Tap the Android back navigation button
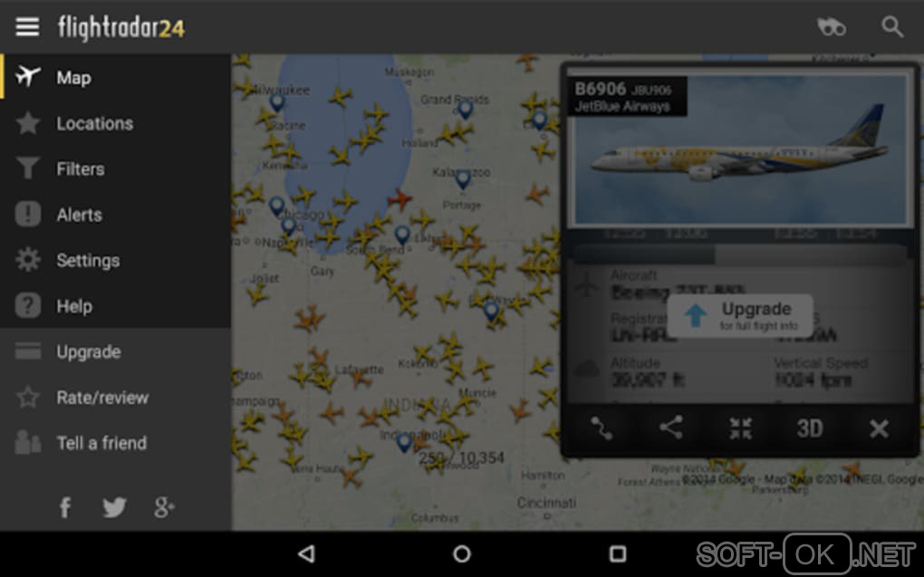Viewport: 924px width, 577px height. (x=307, y=553)
